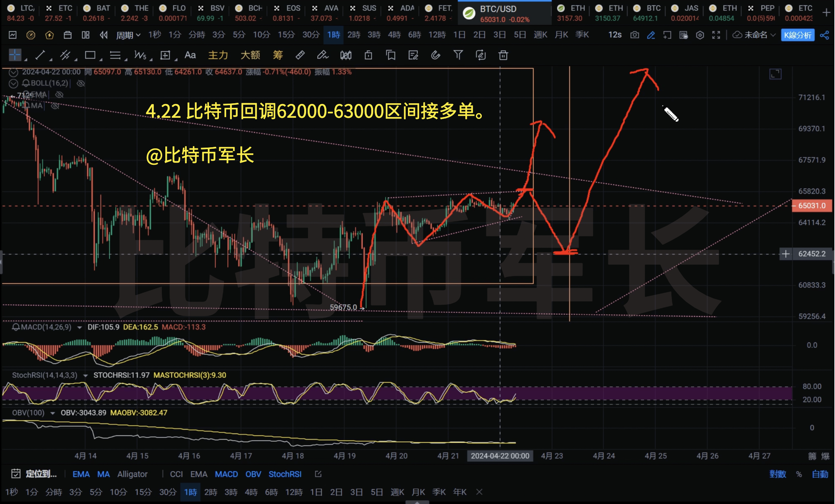Image resolution: width=835 pixels, height=504 pixels.
Task: Click the gold compass indicator icon
Action: tap(31, 35)
